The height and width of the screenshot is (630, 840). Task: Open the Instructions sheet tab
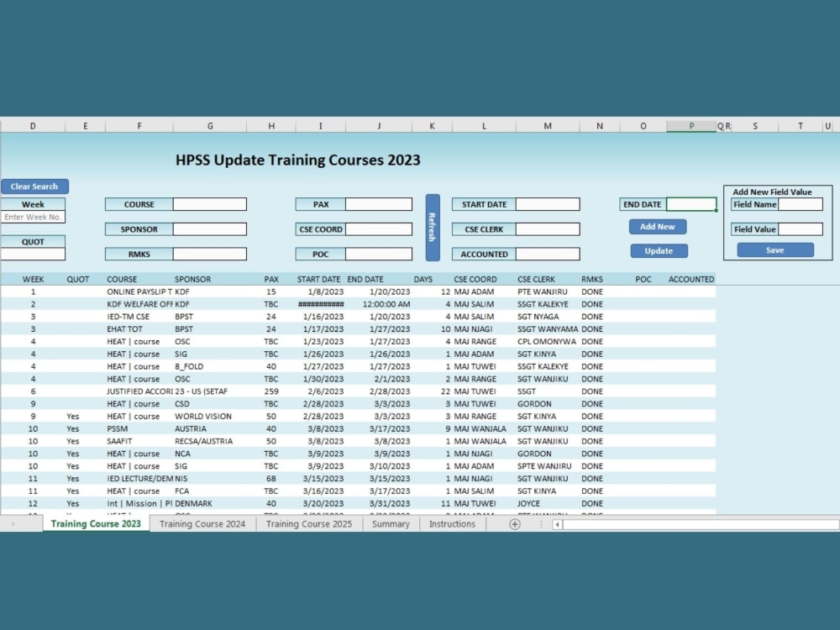tap(452, 523)
